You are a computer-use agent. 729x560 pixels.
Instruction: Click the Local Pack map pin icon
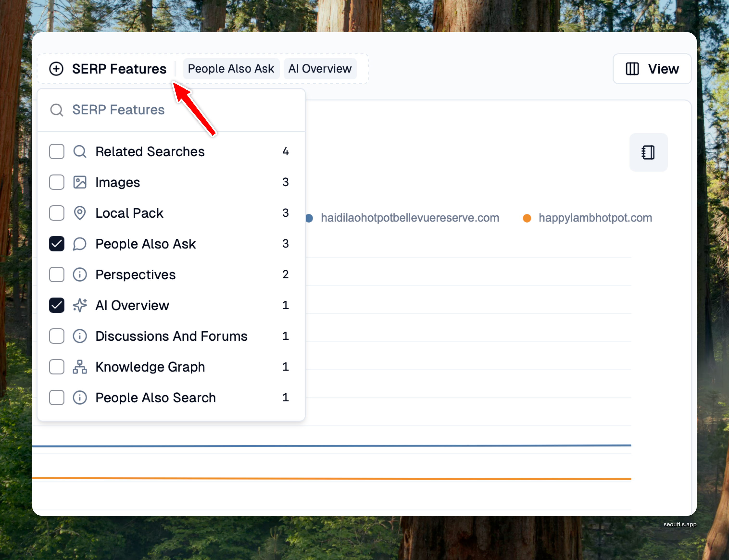[x=80, y=213]
